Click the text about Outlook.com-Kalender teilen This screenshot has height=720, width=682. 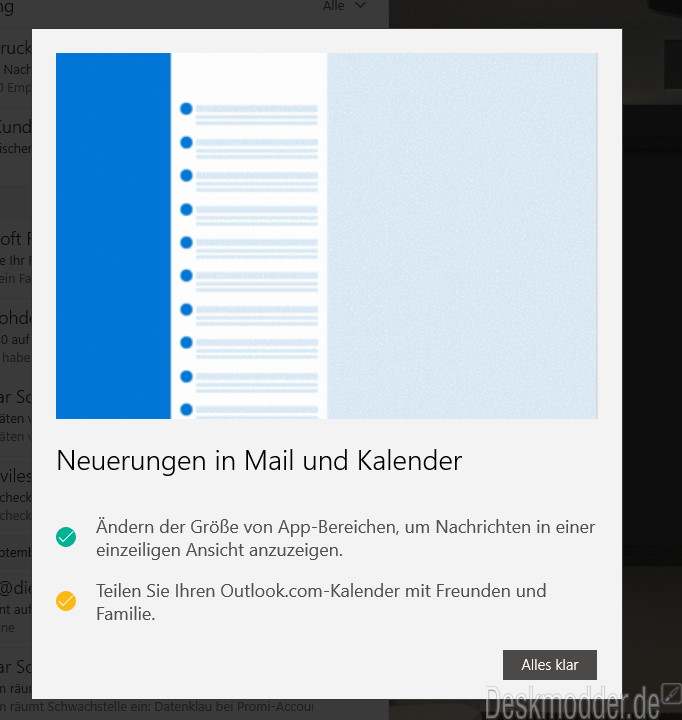point(321,602)
